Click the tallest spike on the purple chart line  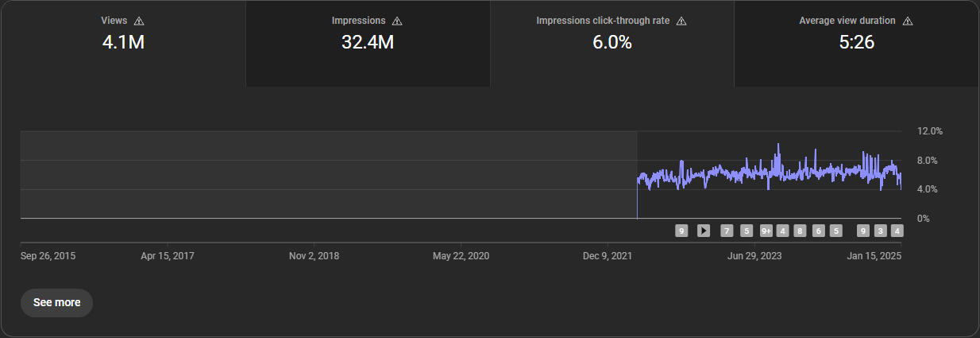pos(778,146)
